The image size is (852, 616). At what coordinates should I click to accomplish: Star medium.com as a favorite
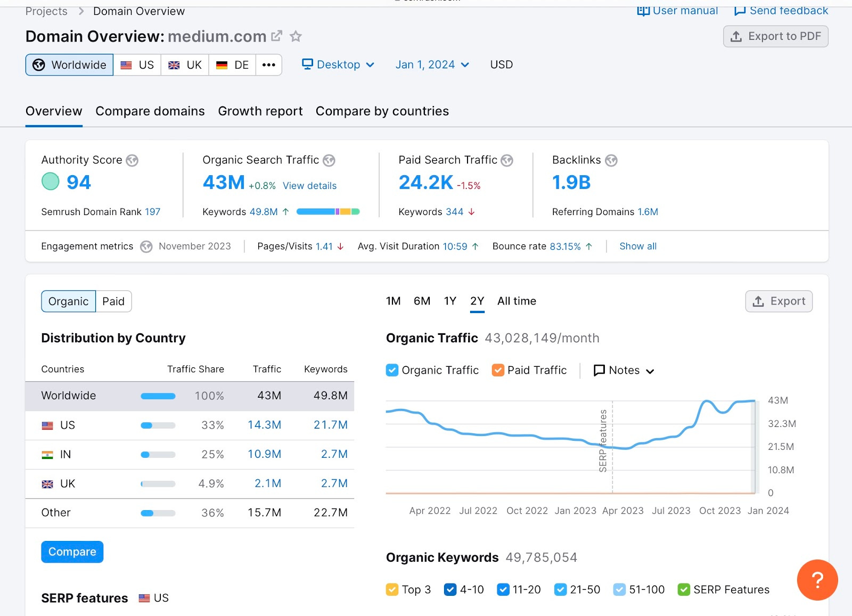(296, 36)
